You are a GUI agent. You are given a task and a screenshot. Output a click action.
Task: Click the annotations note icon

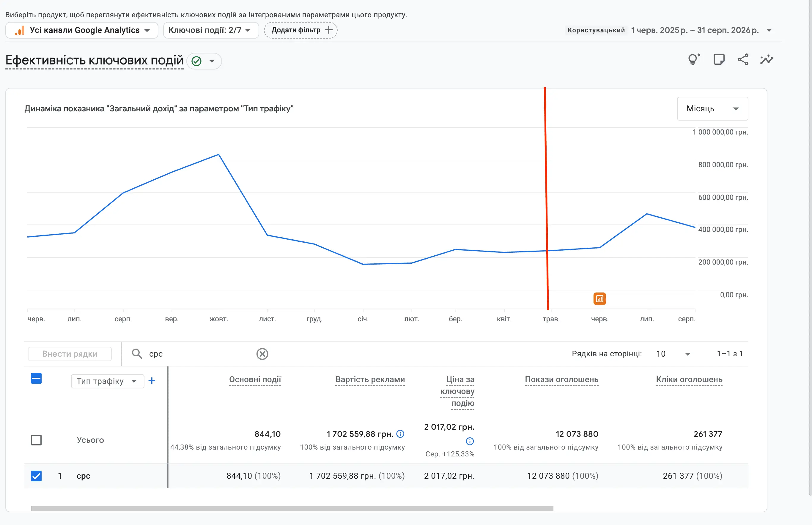[719, 60]
